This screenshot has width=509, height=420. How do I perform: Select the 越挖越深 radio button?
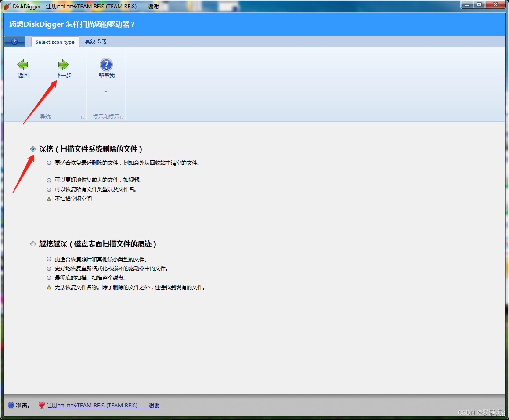(33, 244)
